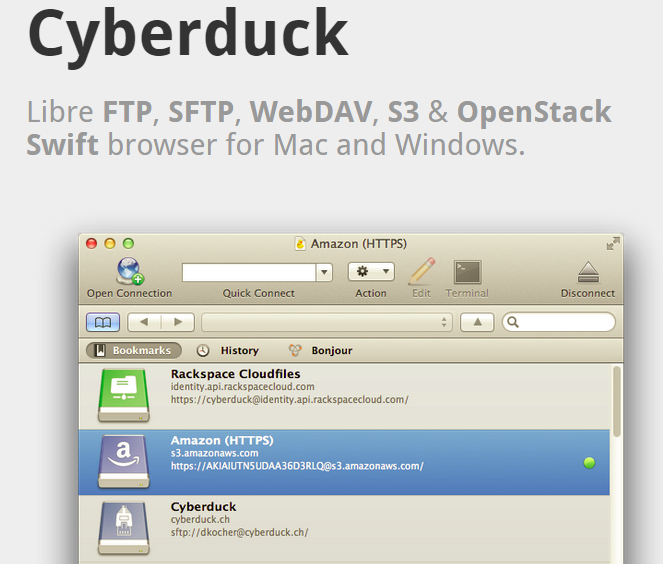Click the sftp://dkocher@cyberduck.ch/ URL text

[239, 532]
